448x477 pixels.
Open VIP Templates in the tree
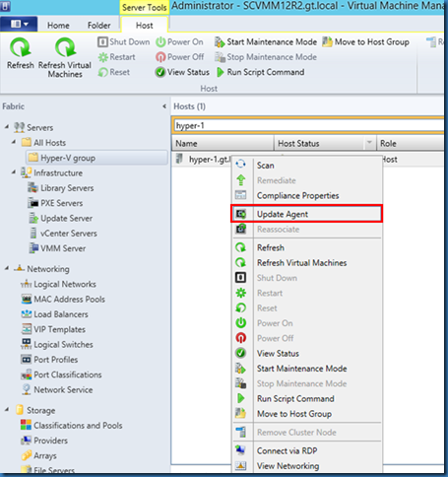tap(53, 329)
